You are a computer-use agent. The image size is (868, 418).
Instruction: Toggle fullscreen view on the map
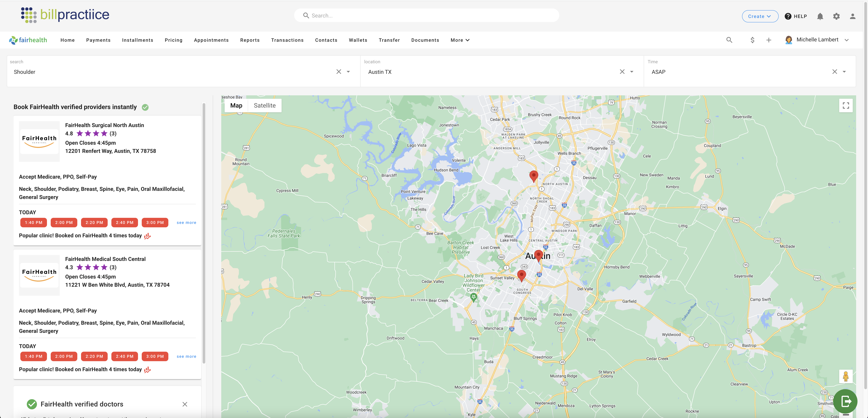[x=845, y=106]
